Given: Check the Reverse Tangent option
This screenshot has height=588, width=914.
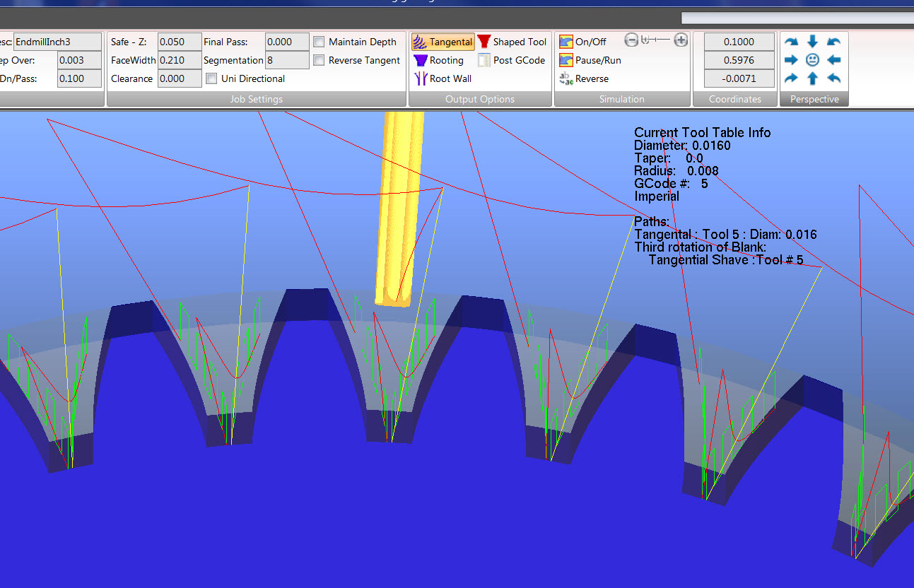Looking at the screenshot, I should tap(319, 60).
